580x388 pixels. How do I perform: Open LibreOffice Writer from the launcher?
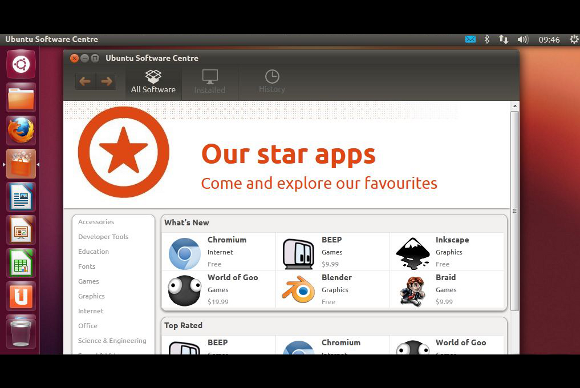click(21, 197)
